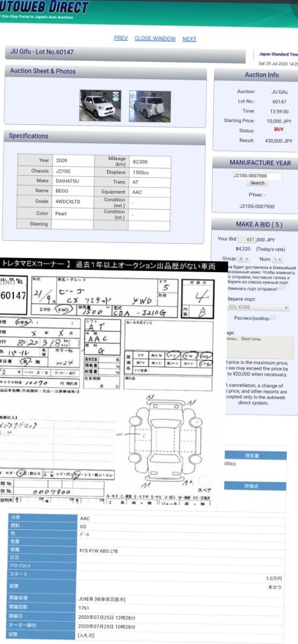
Task: Select the BUY status text
Action: 279,130
